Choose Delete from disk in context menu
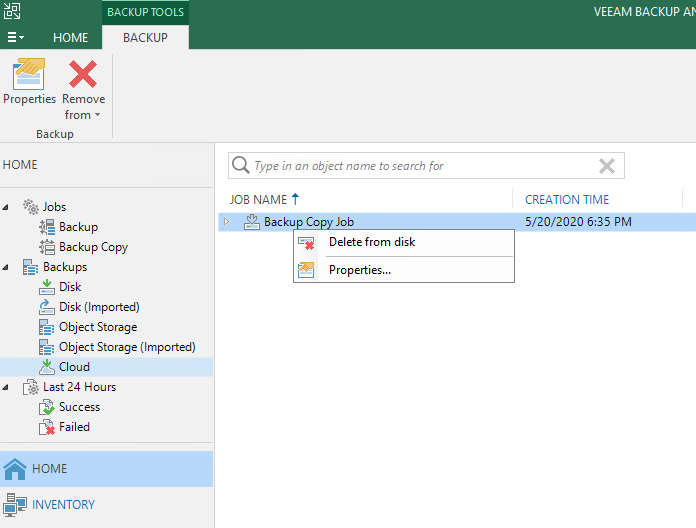Viewport: 696px width, 528px height. (371, 242)
